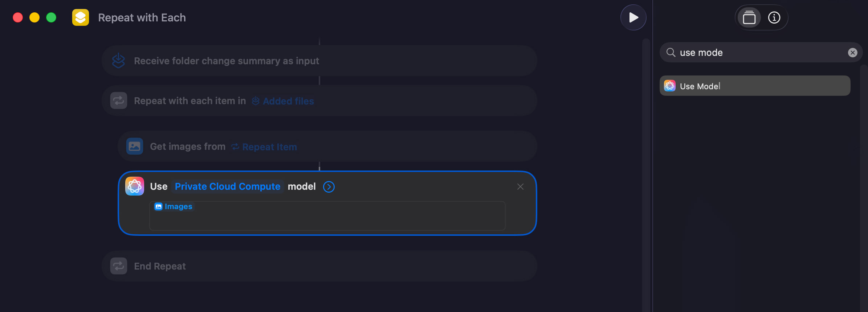Click the Repeat with Each loop icon
The image size is (868, 312).
coord(118,100)
